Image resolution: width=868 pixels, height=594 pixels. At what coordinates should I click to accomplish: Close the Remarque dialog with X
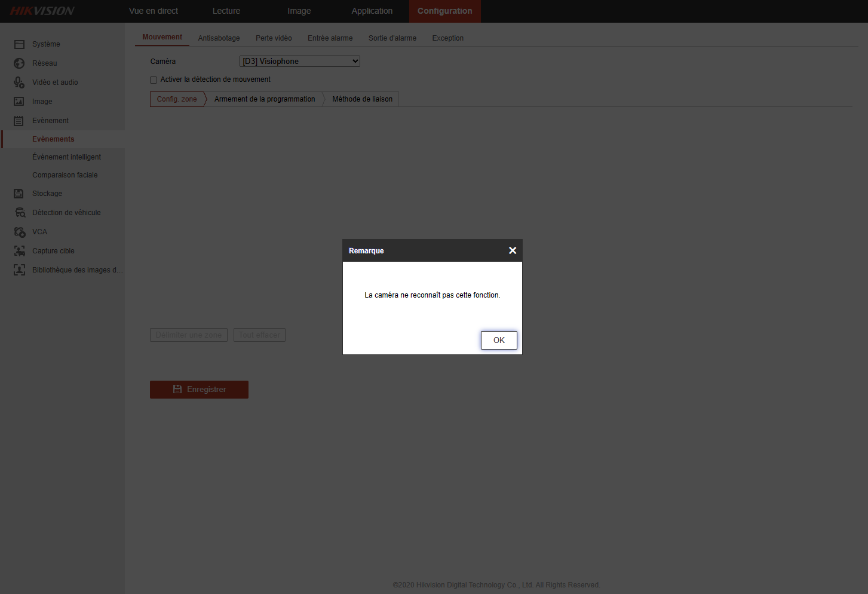coord(512,250)
